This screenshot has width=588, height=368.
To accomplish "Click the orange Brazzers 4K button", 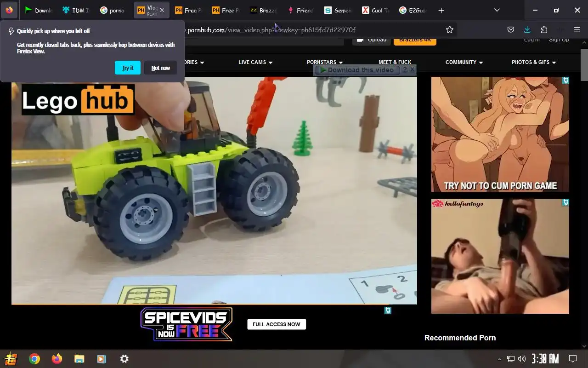I will [415, 40].
